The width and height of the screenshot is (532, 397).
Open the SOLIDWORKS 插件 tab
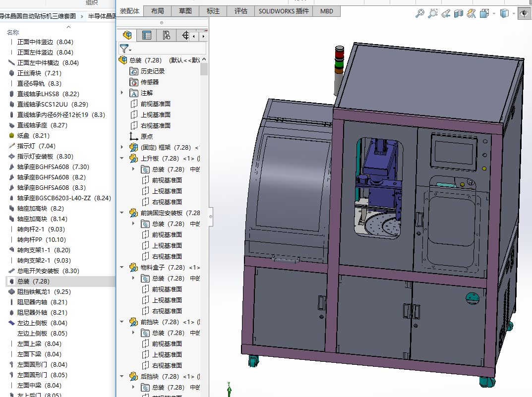(x=284, y=11)
